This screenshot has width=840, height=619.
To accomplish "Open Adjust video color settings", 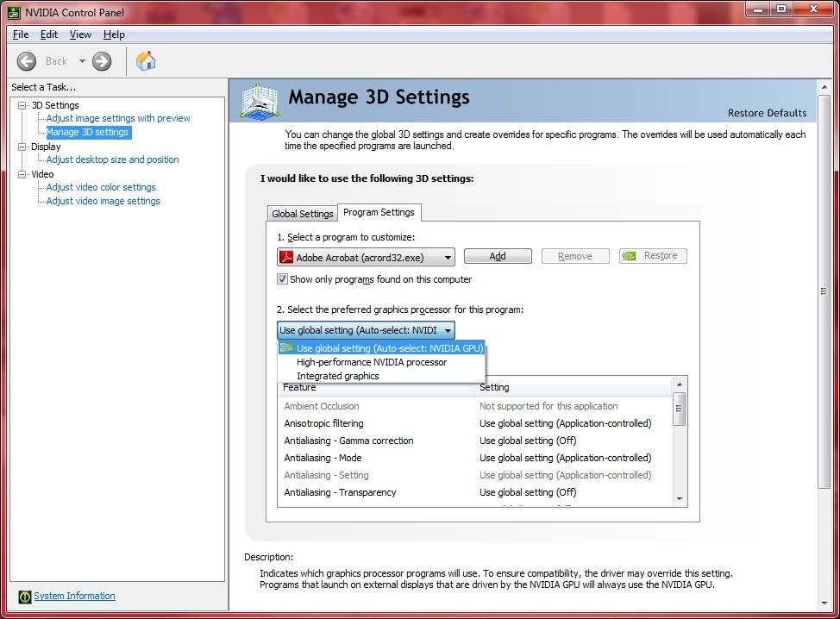I will [x=101, y=187].
